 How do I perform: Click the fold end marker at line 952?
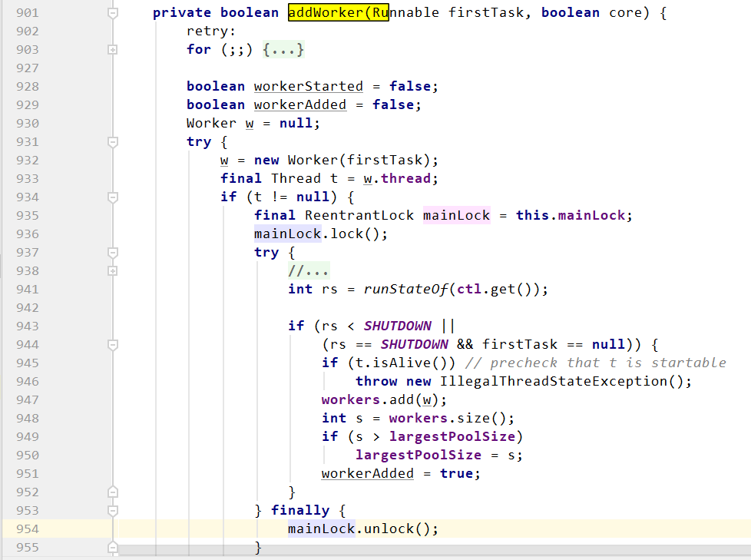113,492
